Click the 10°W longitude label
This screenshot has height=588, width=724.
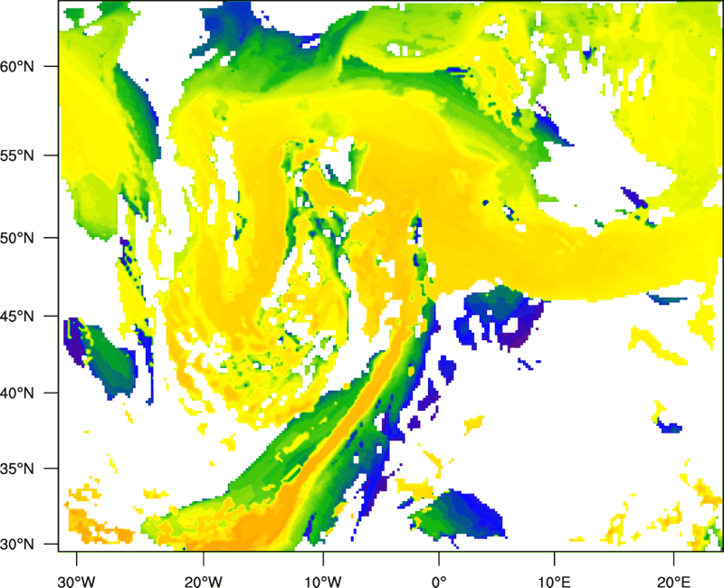tap(323, 582)
